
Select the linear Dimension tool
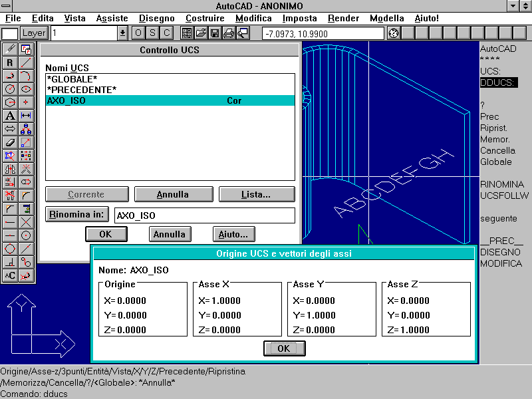point(26,116)
